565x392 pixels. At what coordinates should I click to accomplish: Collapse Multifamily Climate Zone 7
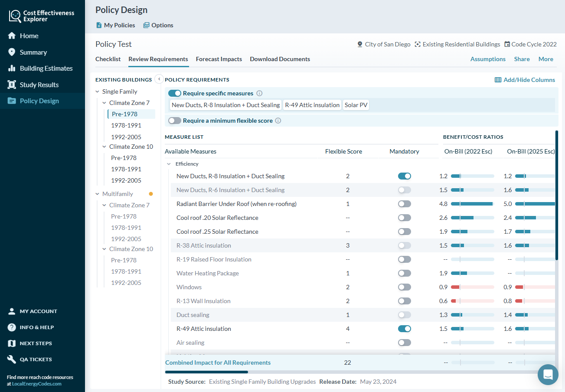click(105, 205)
